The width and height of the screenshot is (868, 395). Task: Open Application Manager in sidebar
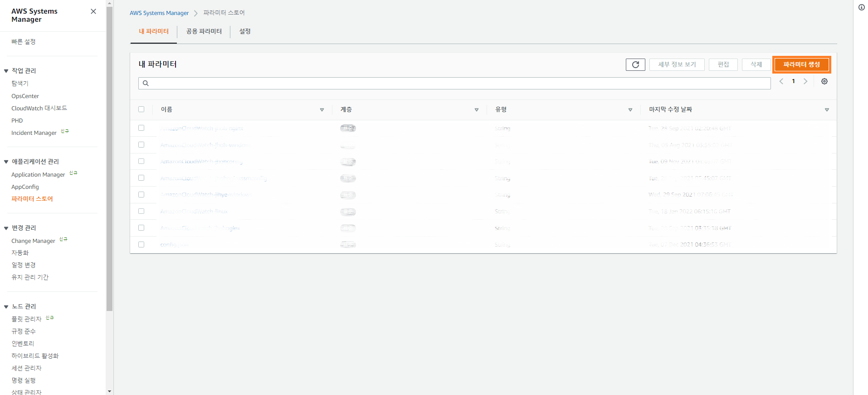[x=38, y=174]
